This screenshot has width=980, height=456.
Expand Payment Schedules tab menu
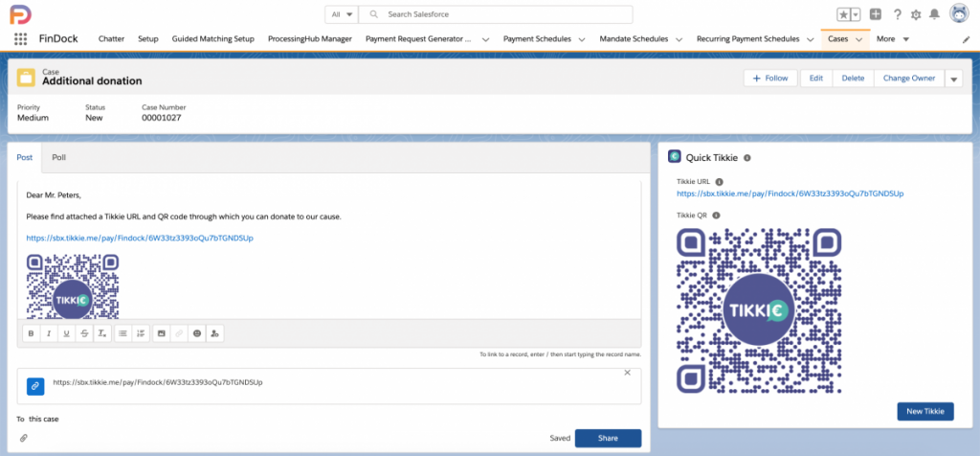click(581, 39)
